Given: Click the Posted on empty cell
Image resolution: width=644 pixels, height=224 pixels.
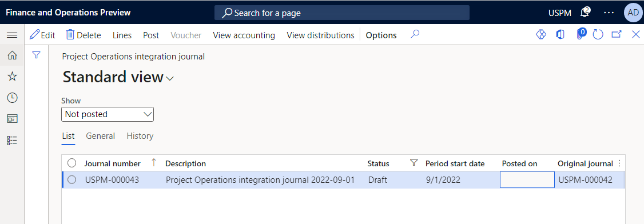Looking at the screenshot, I should (527, 179).
